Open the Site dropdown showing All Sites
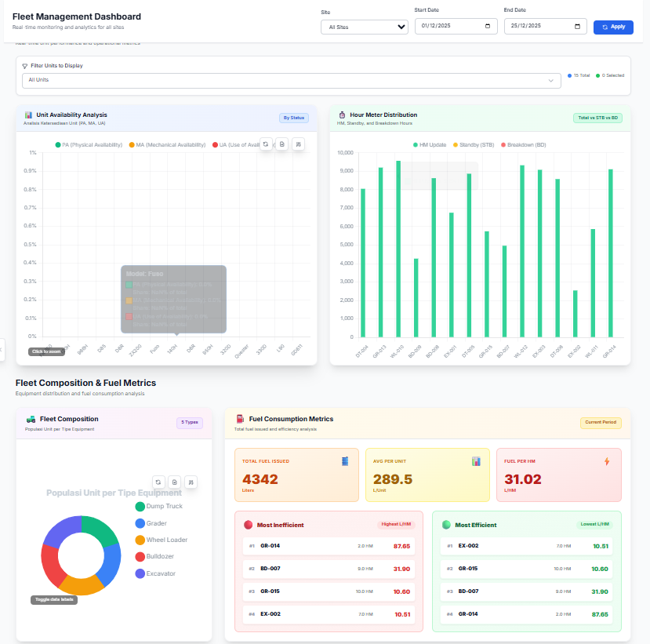650x644 pixels. click(x=364, y=27)
